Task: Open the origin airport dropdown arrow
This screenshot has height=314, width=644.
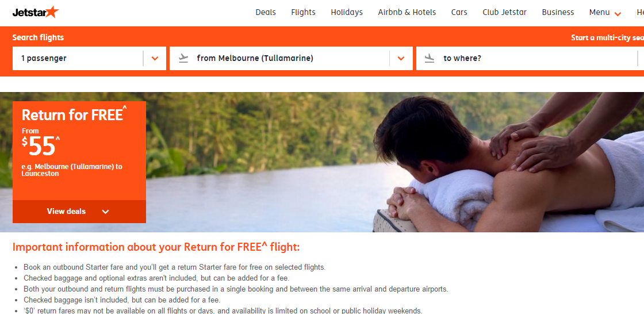Action: (x=401, y=58)
